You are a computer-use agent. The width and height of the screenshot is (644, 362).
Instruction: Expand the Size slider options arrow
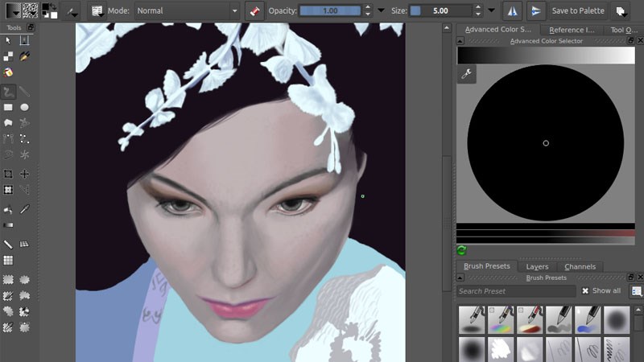[x=491, y=11]
